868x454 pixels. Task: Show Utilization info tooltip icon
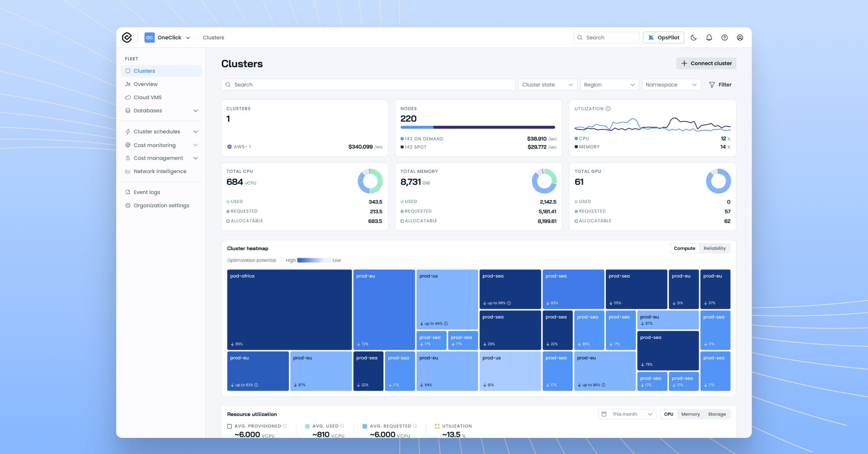pyautogui.click(x=608, y=109)
